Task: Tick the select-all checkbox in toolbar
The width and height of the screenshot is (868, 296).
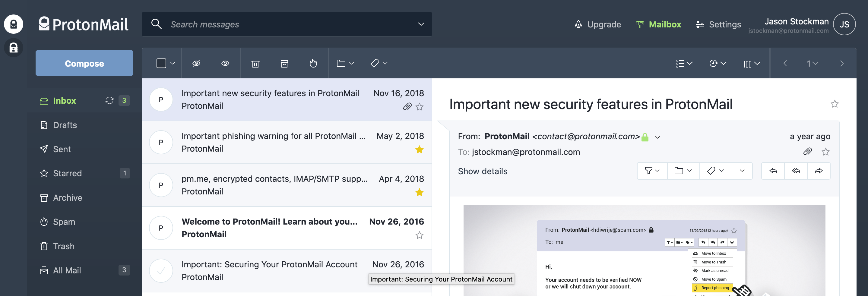Action: [x=161, y=63]
